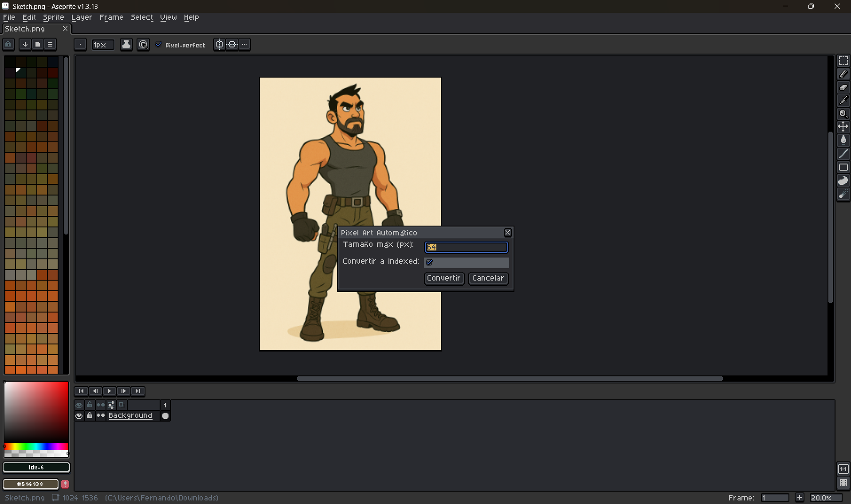The image size is (851, 504).
Task: Select the Eyedropper tool
Action: pos(843,101)
